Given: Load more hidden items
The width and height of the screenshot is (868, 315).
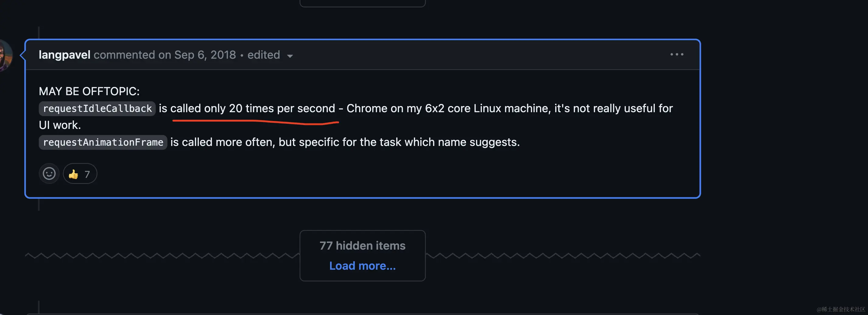Looking at the screenshot, I should pos(362,265).
